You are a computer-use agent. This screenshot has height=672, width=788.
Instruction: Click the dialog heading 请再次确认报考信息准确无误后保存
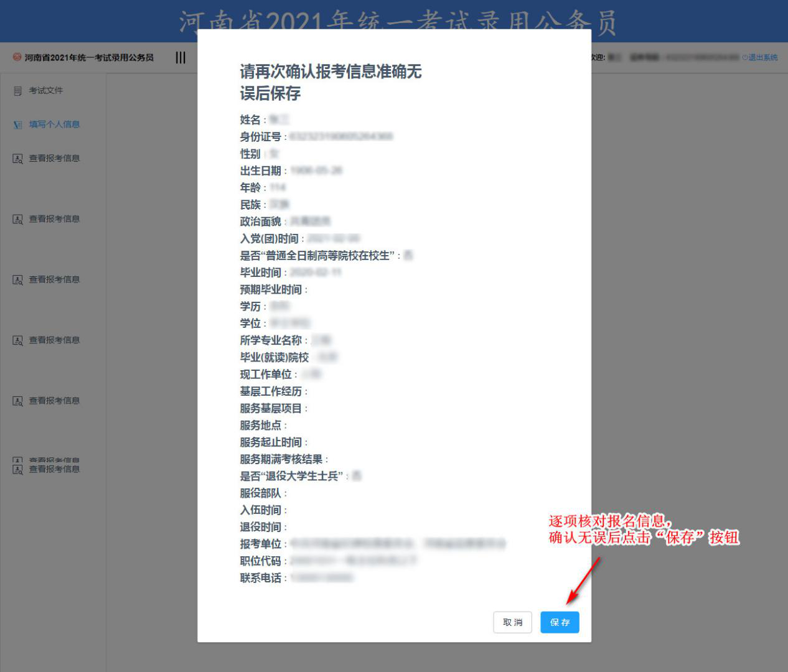click(x=331, y=82)
